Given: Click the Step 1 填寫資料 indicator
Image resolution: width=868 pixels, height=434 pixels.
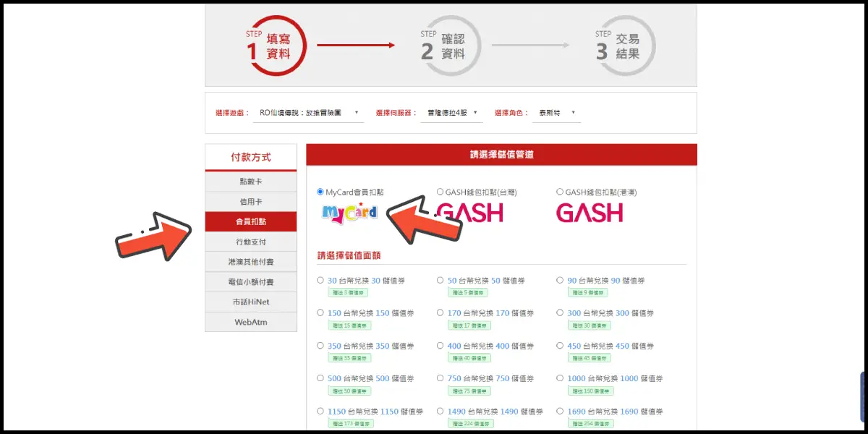Looking at the screenshot, I should click(276, 46).
